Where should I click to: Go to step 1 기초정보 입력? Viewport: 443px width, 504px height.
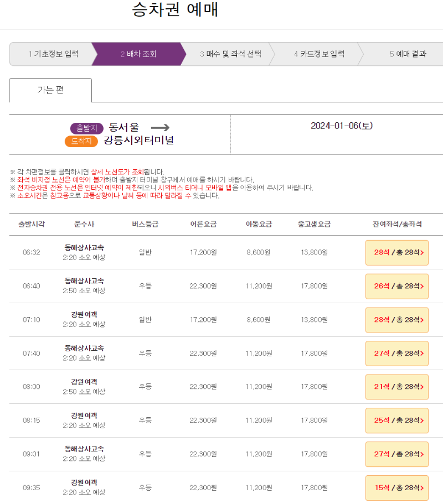point(55,54)
